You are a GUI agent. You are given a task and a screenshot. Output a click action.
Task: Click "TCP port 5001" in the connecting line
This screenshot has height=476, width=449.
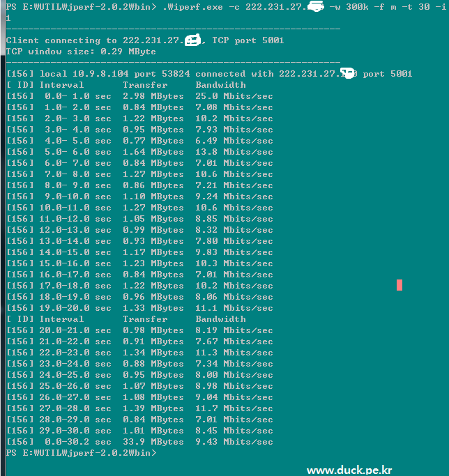248,40
